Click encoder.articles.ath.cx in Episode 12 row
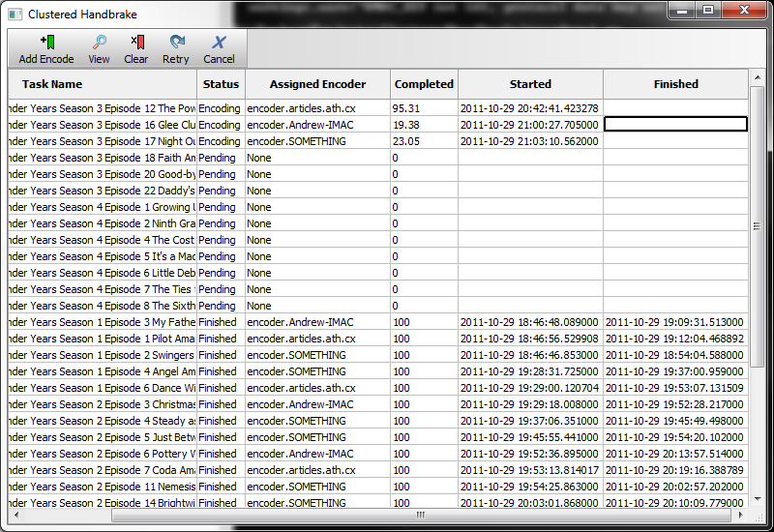This screenshot has width=774, height=532. pyautogui.click(x=301, y=108)
